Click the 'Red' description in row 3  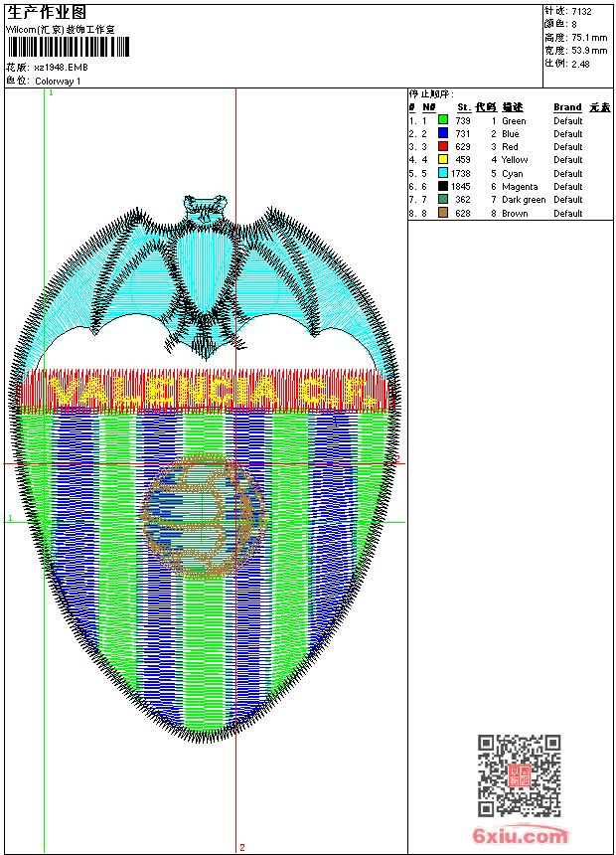(510, 147)
